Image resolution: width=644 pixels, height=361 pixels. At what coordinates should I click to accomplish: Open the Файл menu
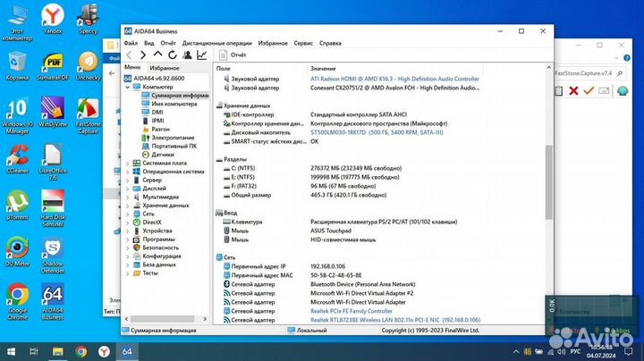131,43
